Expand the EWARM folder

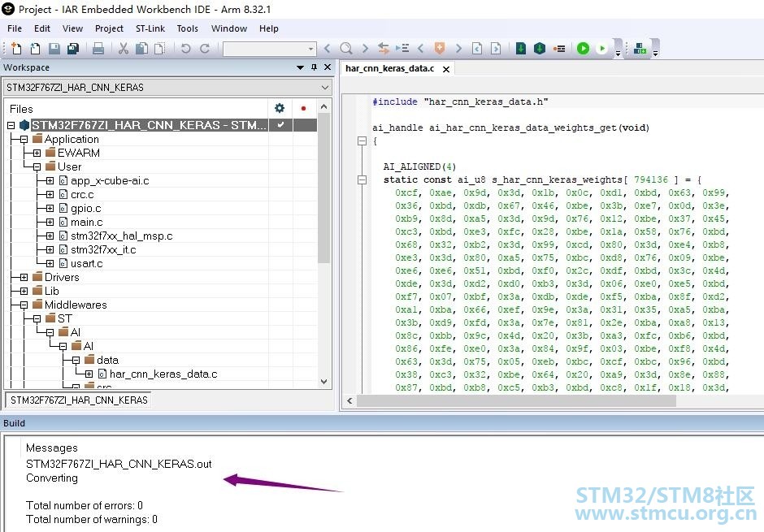coord(37,153)
